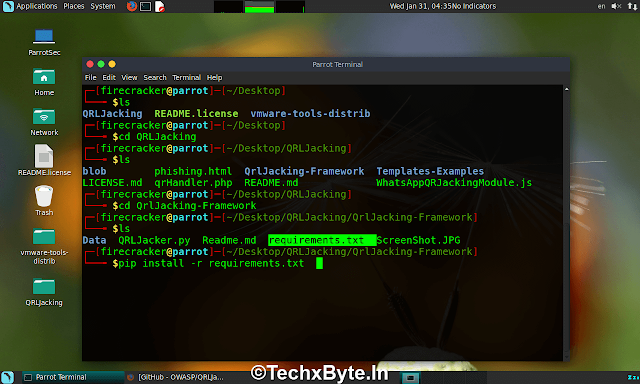Click qrHandler.php in terminal listing
The height and width of the screenshot is (384, 640).
[193, 182]
